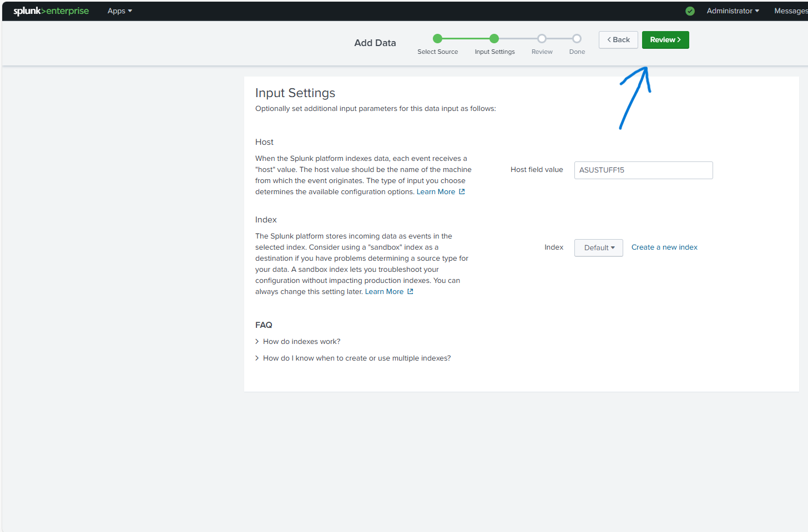This screenshot has height=532, width=808.
Task: Click the Host field value input box
Action: coord(643,170)
